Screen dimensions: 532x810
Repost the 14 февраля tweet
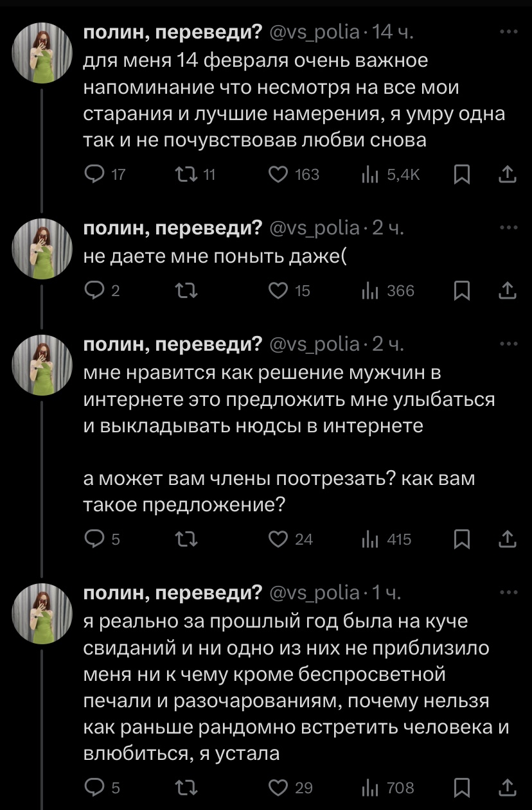tap(184, 174)
